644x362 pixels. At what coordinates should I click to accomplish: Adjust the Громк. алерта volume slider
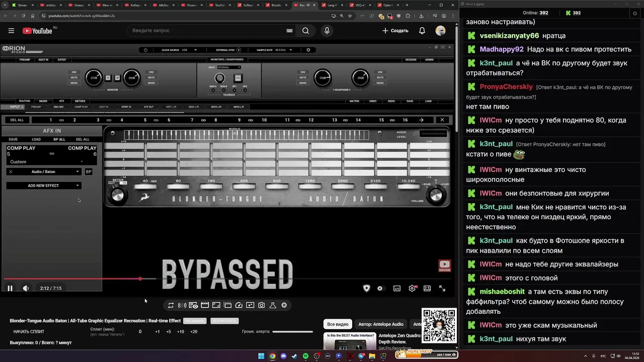coord(292,332)
